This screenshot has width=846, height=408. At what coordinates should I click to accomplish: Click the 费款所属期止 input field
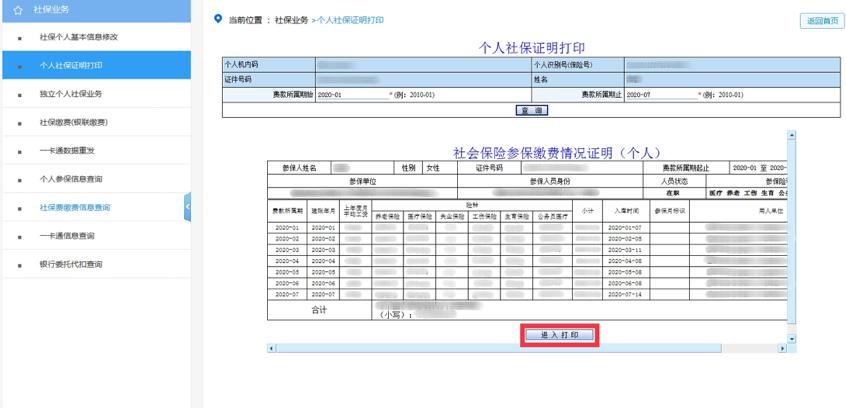pyautogui.click(x=661, y=95)
